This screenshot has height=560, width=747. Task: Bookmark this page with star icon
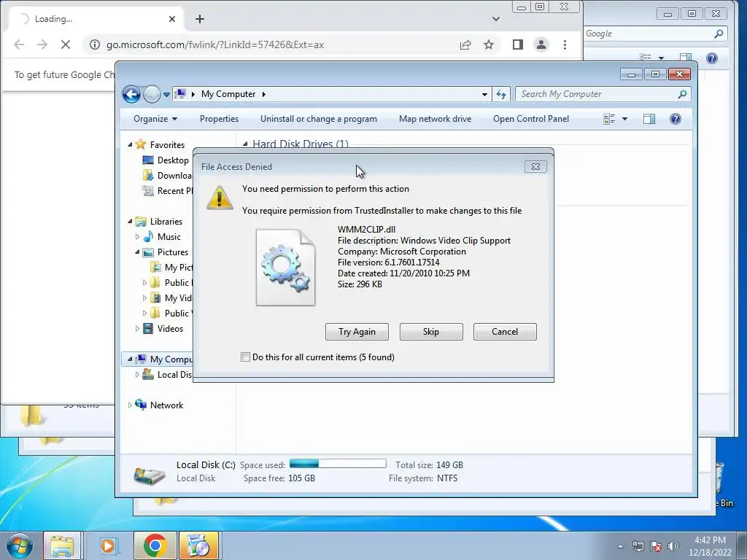[489, 44]
